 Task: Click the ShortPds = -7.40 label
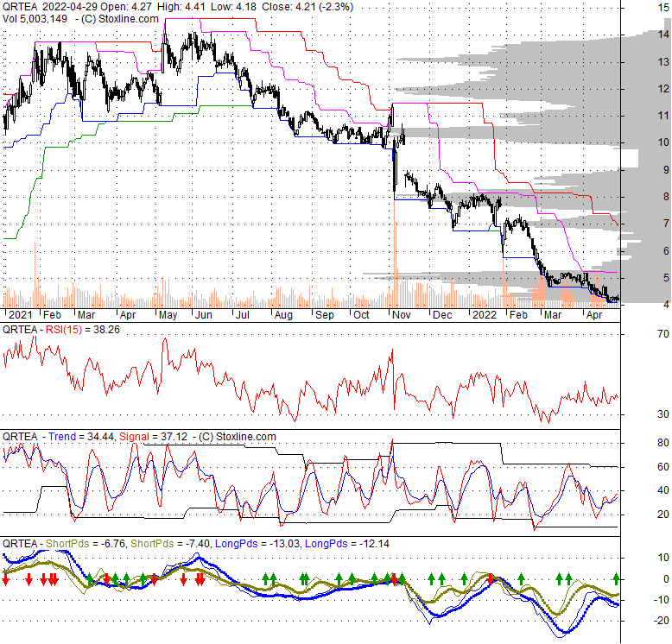coord(170,544)
